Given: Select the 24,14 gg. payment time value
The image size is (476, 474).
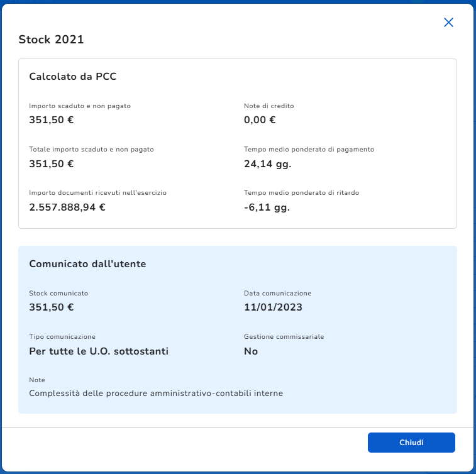Looking at the screenshot, I should pyautogui.click(x=267, y=164).
